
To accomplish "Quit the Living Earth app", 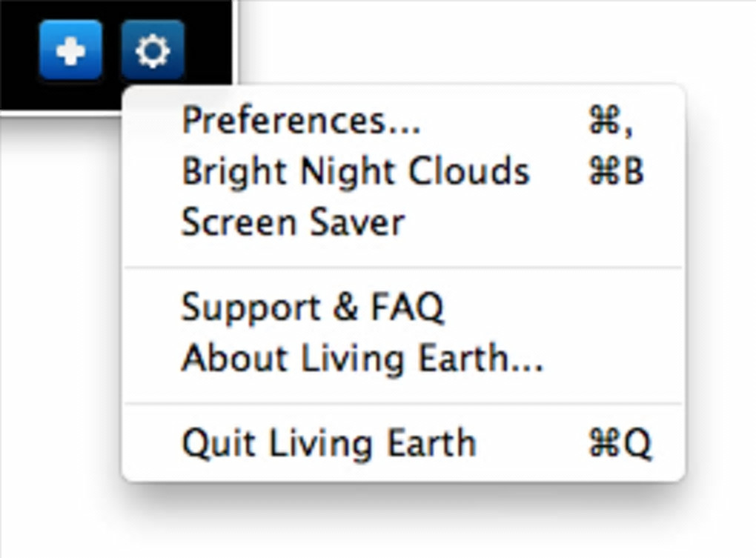I will [x=329, y=443].
